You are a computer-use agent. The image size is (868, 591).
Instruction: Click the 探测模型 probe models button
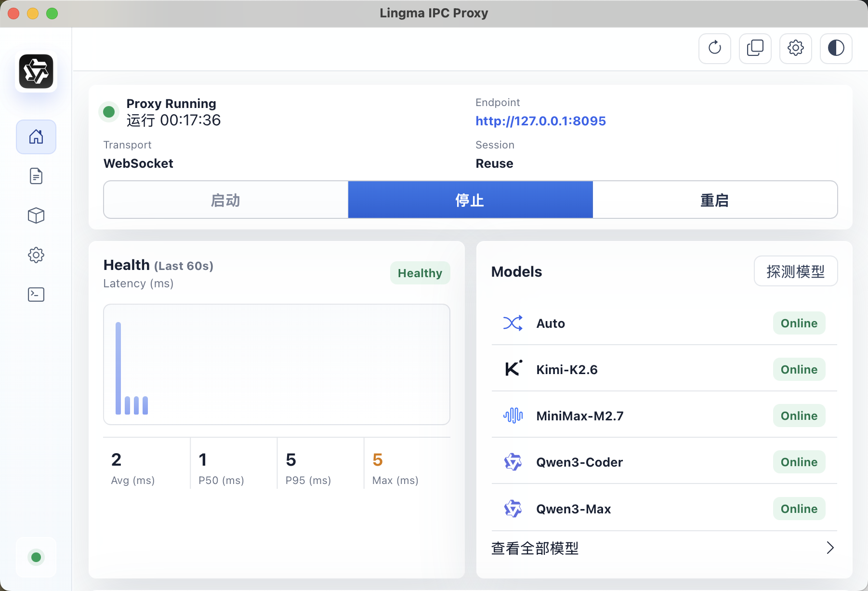click(796, 271)
